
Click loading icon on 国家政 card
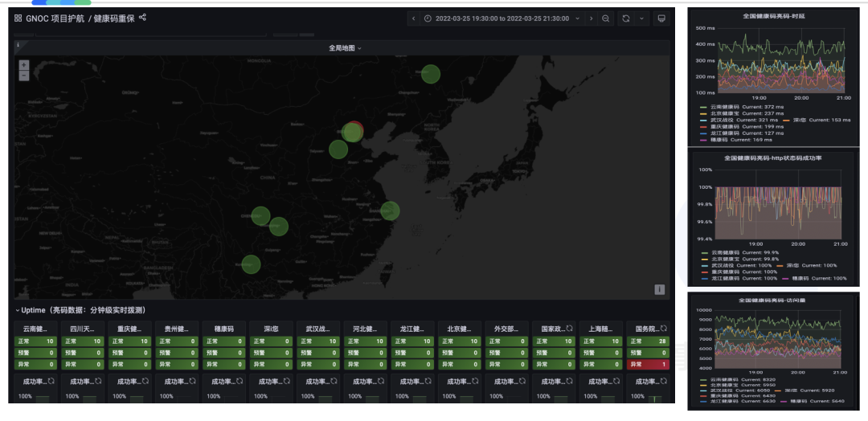click(569, 329)
